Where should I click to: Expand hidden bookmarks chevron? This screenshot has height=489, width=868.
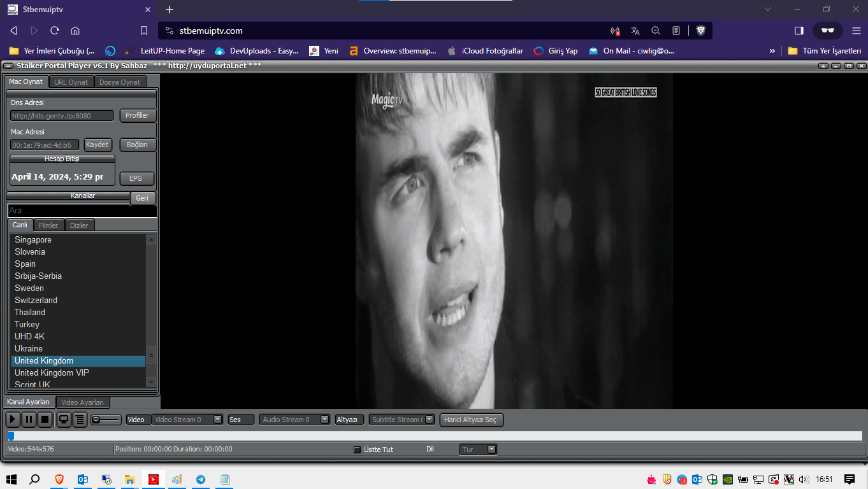coord(772,51)
